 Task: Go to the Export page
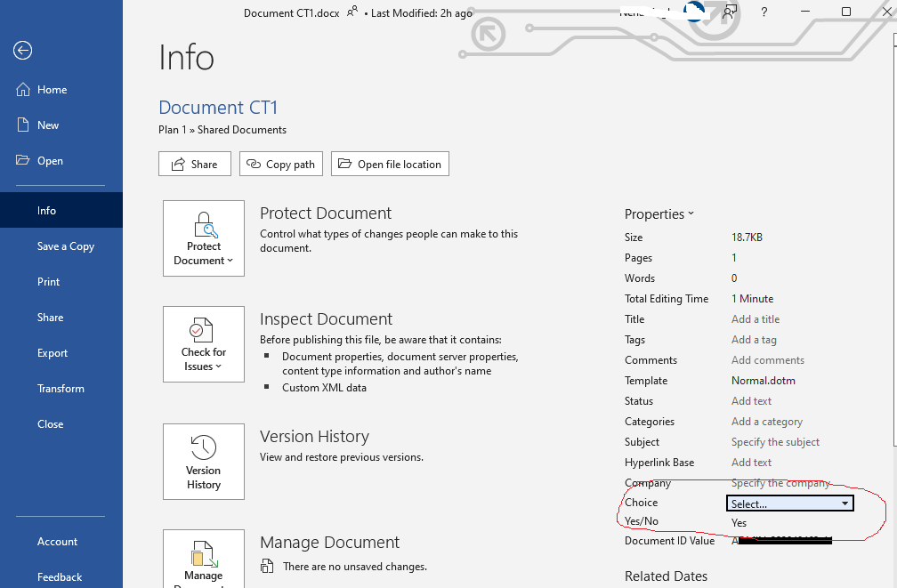[x=61, y=353]
